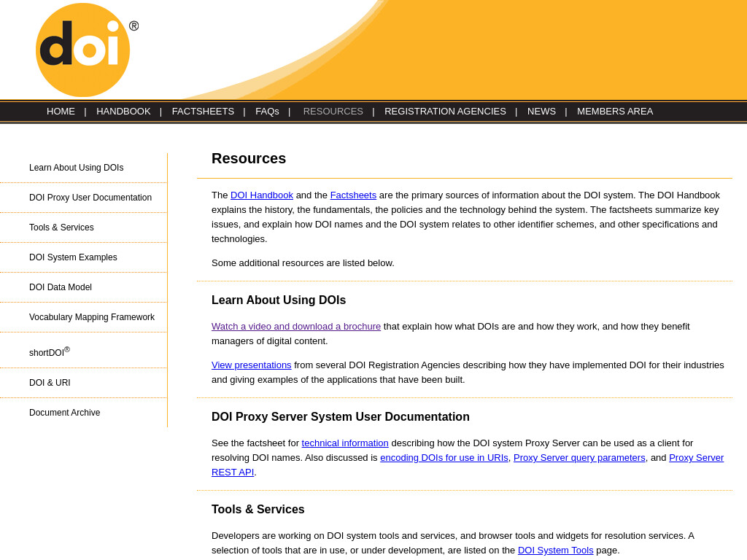Click Watch a video and download a brochure

296,327
